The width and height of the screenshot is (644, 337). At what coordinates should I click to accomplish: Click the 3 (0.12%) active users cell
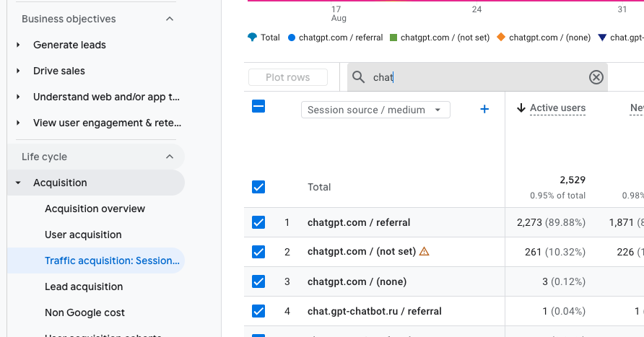click(563, 281)
